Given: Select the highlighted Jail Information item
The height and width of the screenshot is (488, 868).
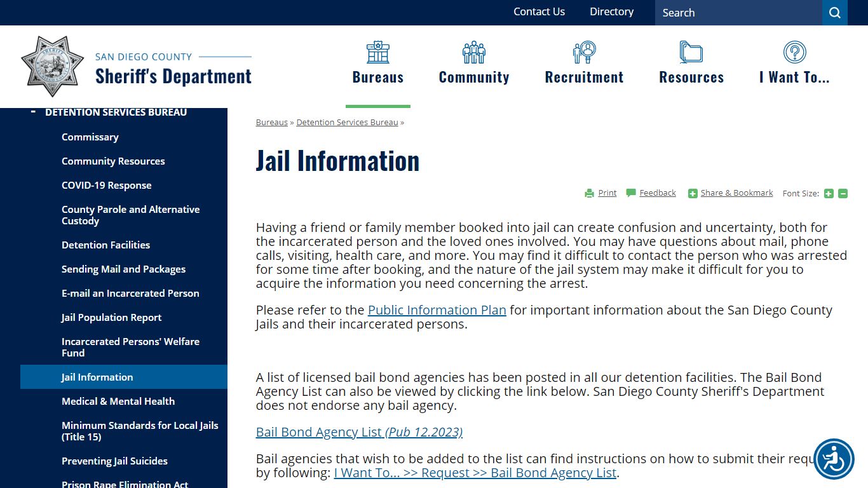Looking at the screenshot, I should coord(124,377).
